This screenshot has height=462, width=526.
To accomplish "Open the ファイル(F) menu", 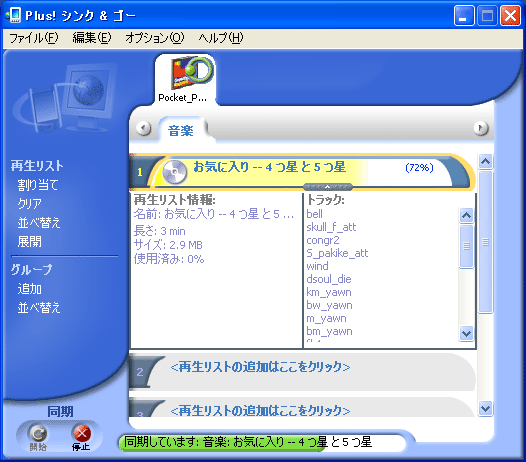I will click(x=34, y=38).
